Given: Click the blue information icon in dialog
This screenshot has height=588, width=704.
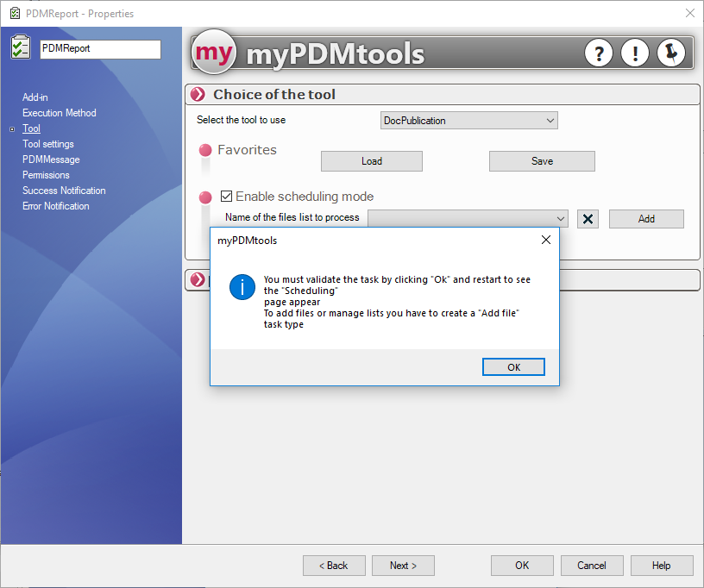Looking at the screenshot, I should (242, 288).
